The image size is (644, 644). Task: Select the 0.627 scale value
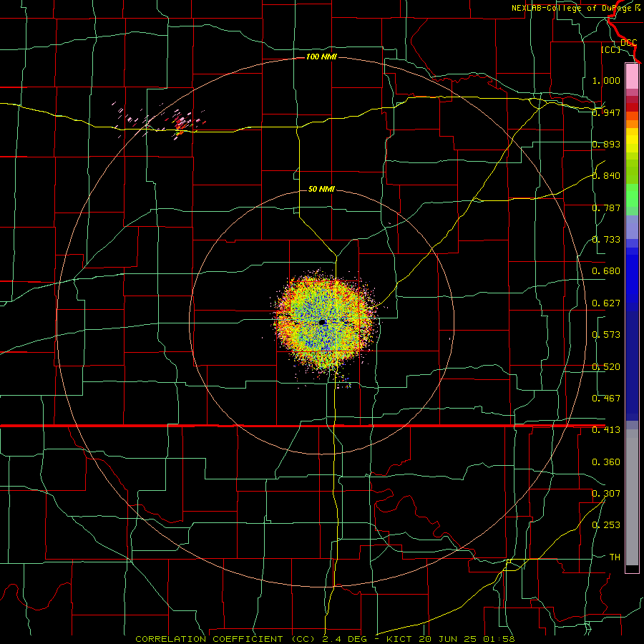point(606,303)
